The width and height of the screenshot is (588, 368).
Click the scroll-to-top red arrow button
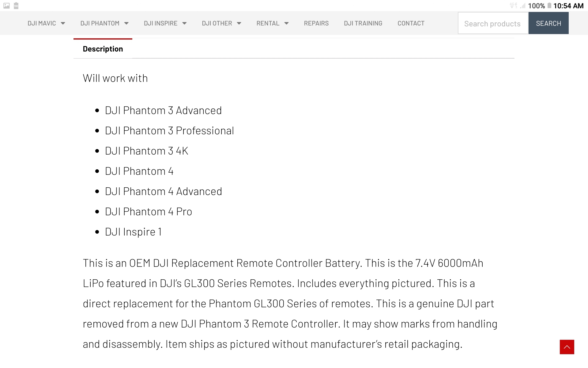(567, 347)
